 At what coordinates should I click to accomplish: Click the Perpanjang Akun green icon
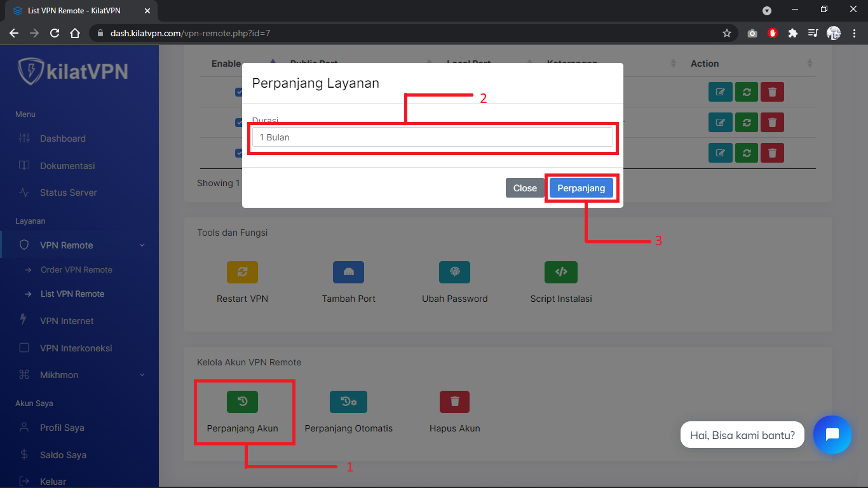click(242, 402)
